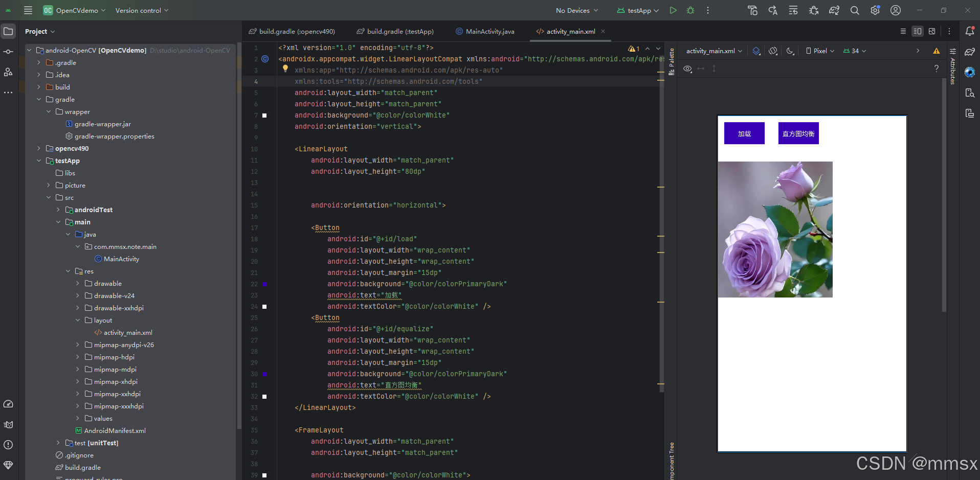This screenshot has height=480, width=980.
Task: Switch editor to Code-only view
Action: pos(903,31)
